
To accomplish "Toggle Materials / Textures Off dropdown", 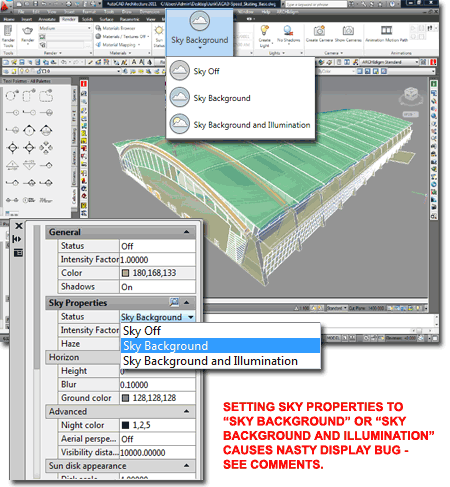I will coord(122,36).
